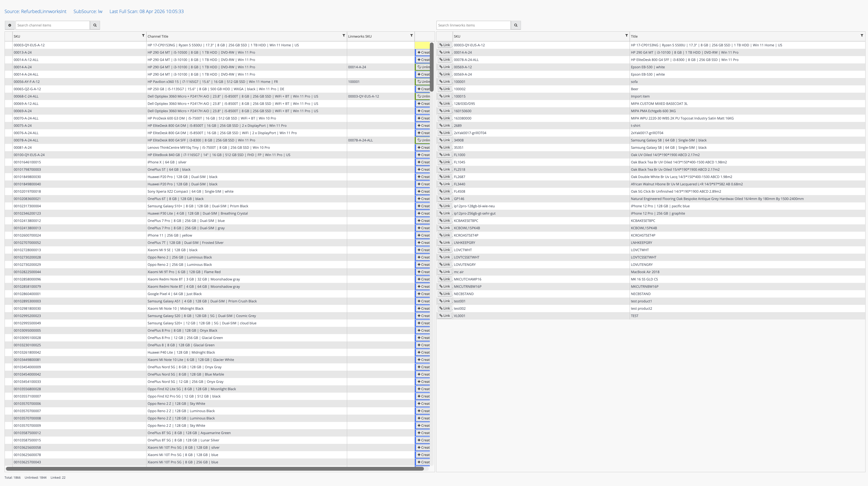
Task: Click the Last Full Scan timestamp
Action: point(147,11)
